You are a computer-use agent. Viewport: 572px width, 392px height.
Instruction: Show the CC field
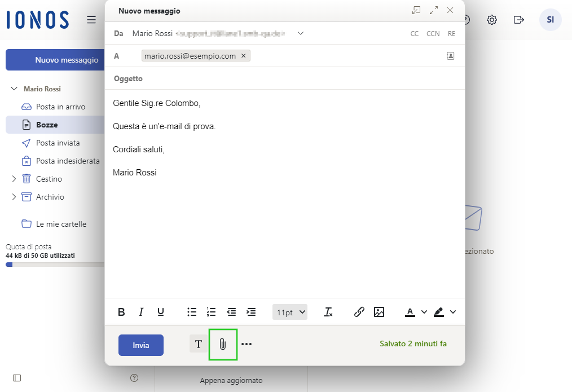pyautogui.click(x=415, y=33)
